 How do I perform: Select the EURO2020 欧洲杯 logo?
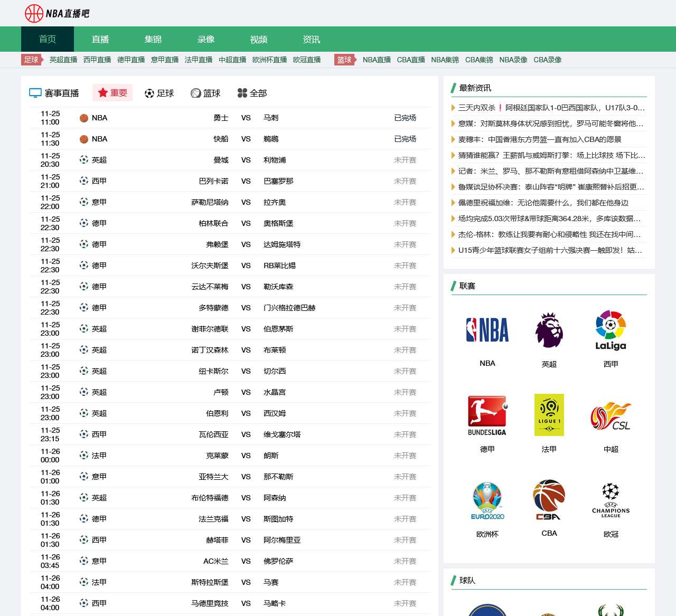pyautogui.click(x=487, y=500)
